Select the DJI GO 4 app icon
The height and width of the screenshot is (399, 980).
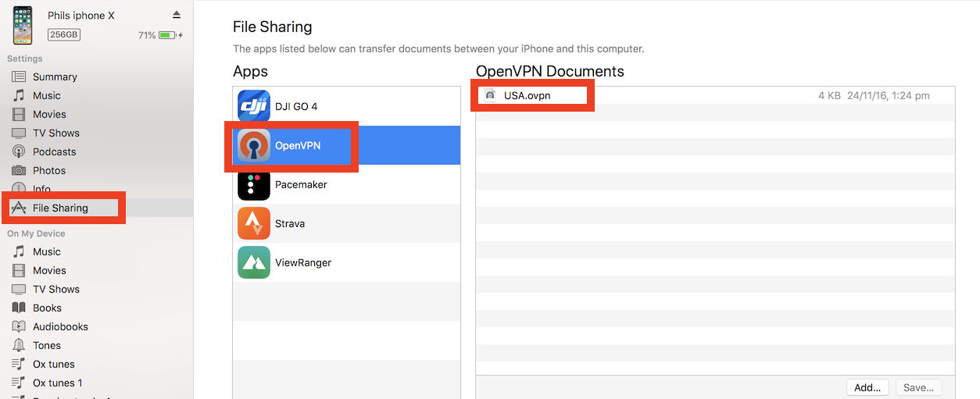click(254, 106)
